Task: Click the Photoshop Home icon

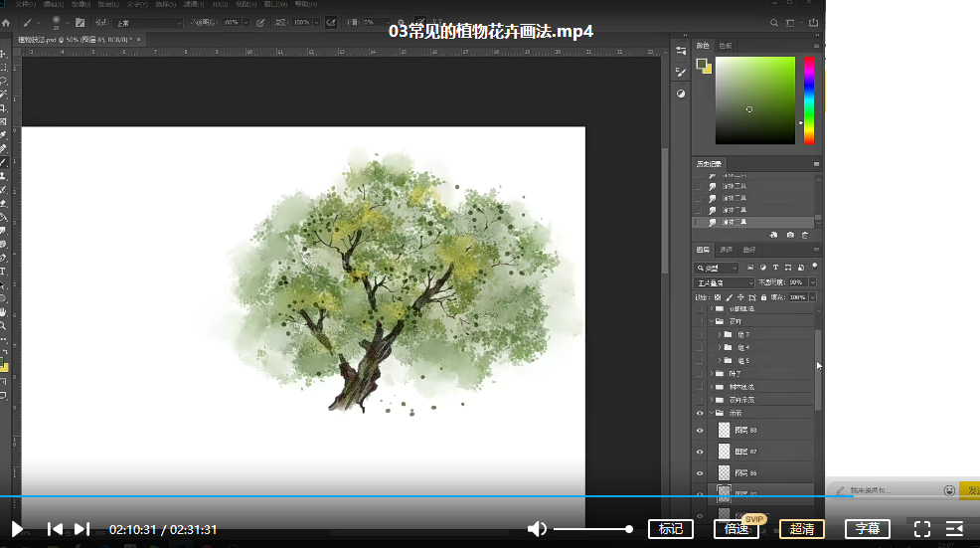Action: [7, 22]
